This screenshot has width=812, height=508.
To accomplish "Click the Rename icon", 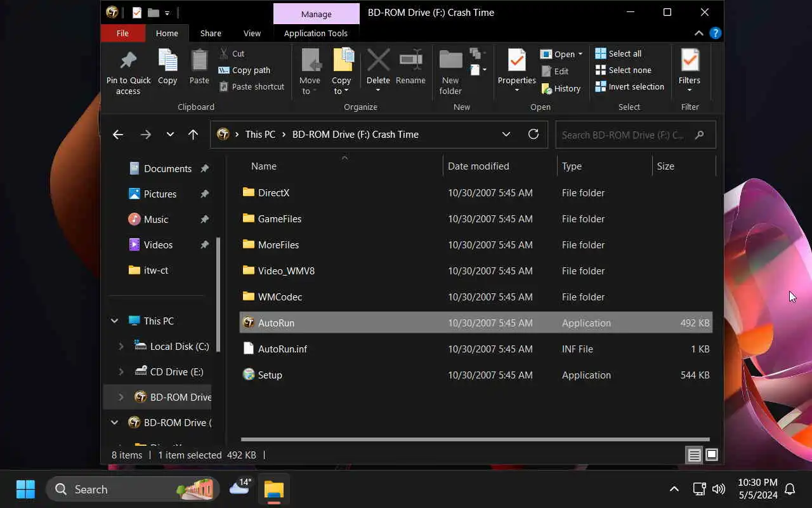I will click(410, 60).
